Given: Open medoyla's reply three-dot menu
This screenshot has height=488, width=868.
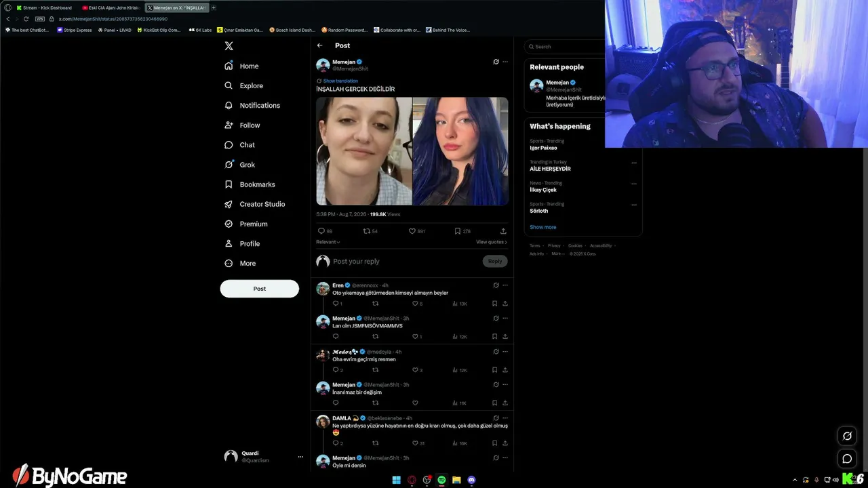Looking at the screenshot, I should click(x=505, y=352).
